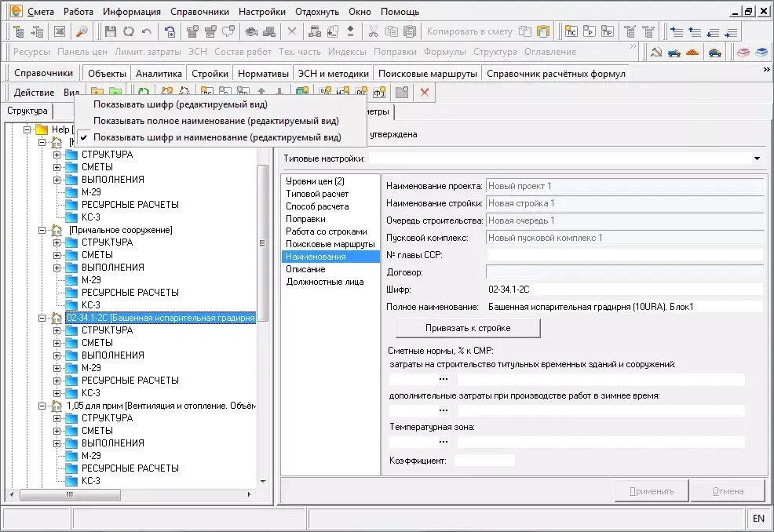Click the blue stacked books icon
The height and width of the screenshot is (532, 774).
761,52
